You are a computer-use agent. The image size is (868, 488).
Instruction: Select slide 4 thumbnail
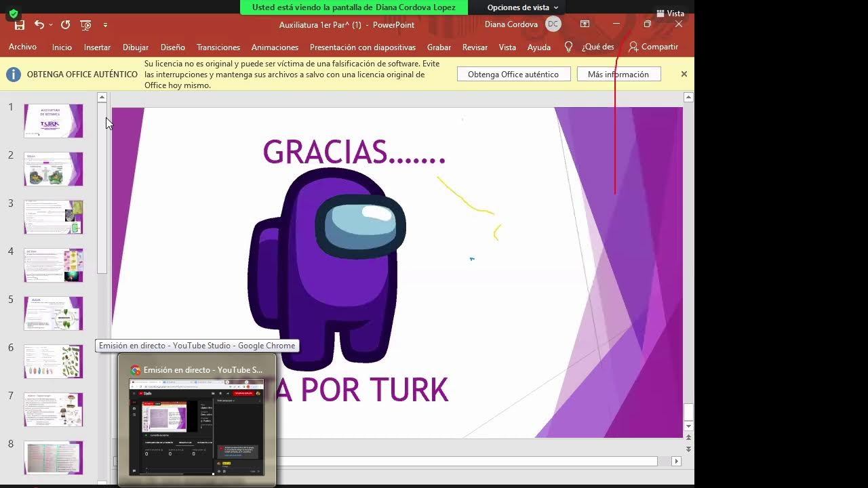click(x=54, y=265)
